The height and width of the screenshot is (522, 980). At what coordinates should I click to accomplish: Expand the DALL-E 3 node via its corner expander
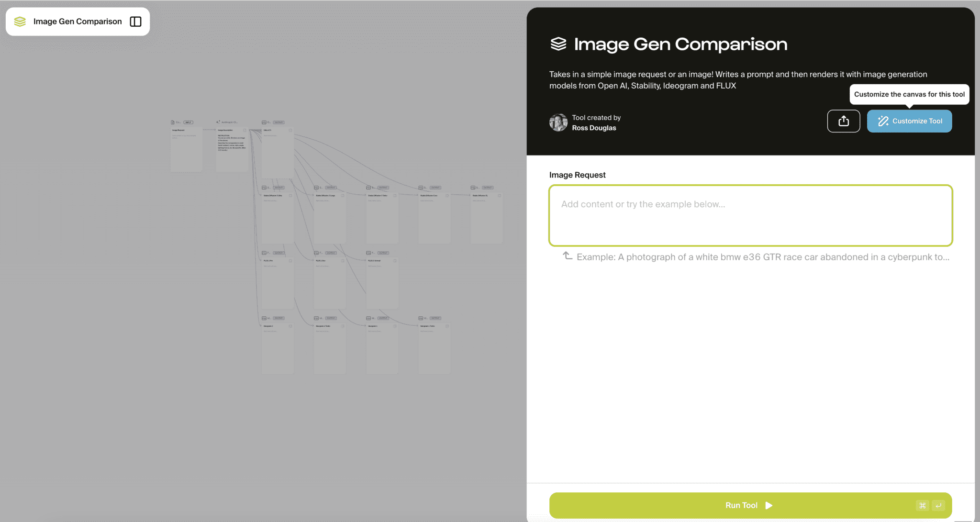[x=290, y=130]
